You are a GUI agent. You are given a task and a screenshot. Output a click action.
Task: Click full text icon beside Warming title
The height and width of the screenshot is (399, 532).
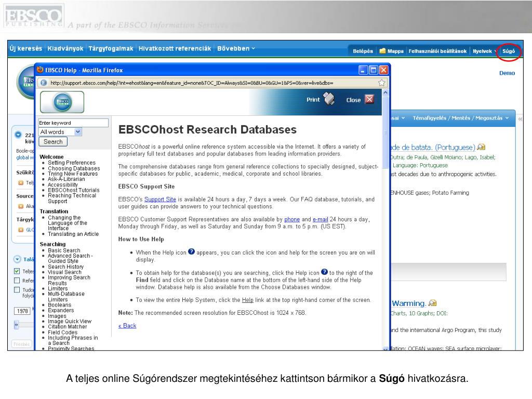(433, 303)
